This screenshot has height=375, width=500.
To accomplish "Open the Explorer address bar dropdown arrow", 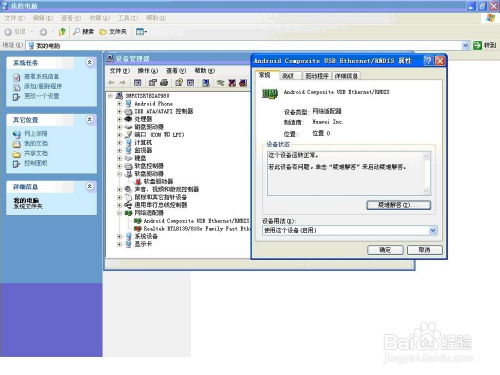I will tap(466, 45).
